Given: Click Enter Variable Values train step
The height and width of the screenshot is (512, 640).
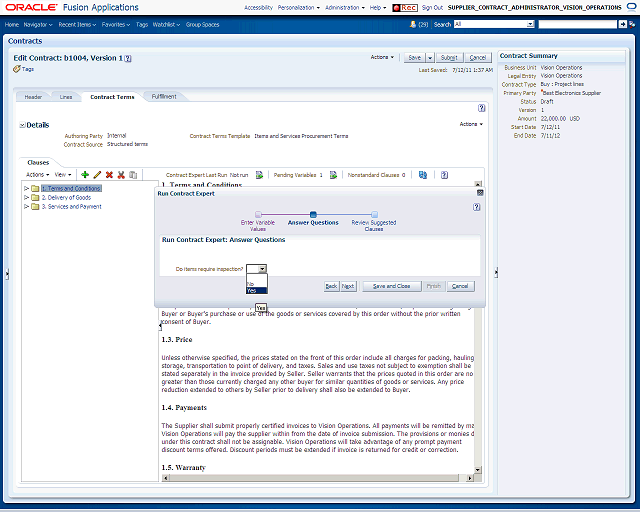Looking at the screenshot, I should (258, 222).
